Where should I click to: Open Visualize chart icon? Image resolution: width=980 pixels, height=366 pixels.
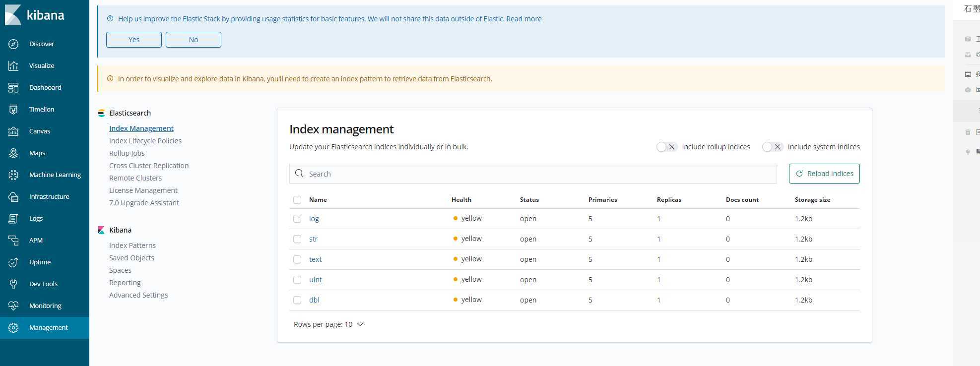[13, 66]
